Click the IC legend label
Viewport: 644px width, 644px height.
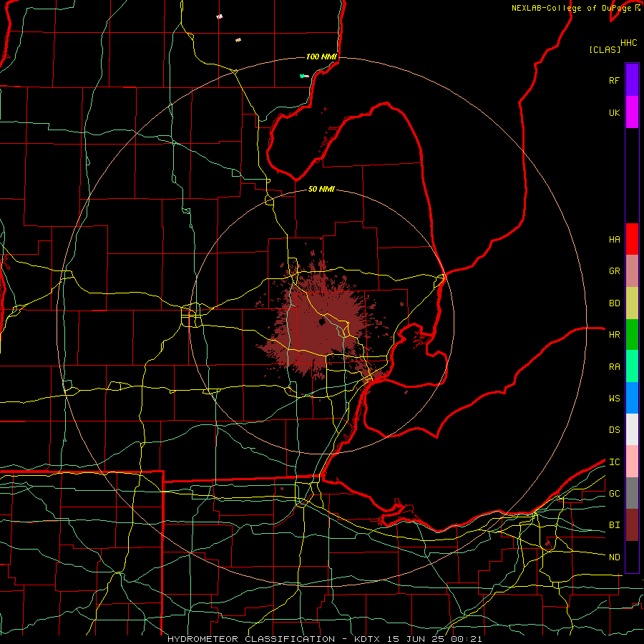(x=614, y=462)
